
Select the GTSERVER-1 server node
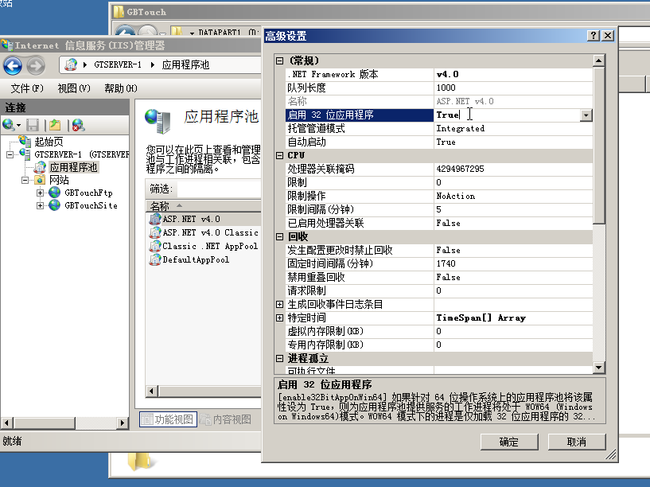[x=81, y=155]
